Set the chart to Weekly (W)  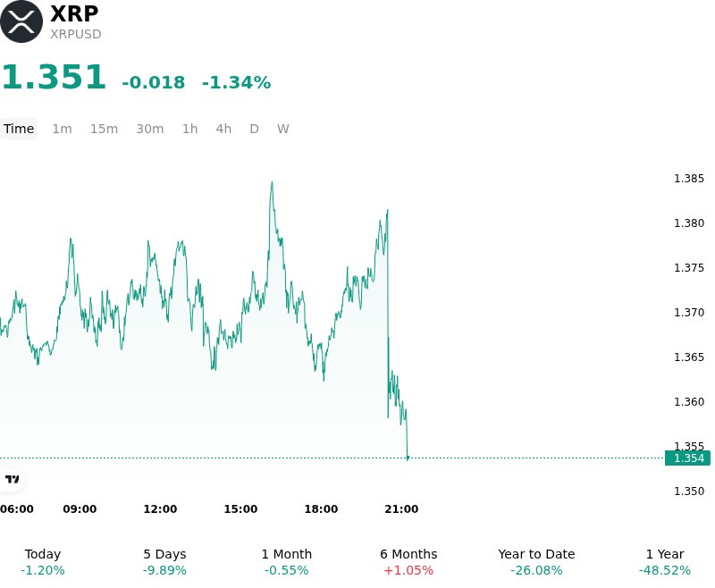(x=283, y=129)
